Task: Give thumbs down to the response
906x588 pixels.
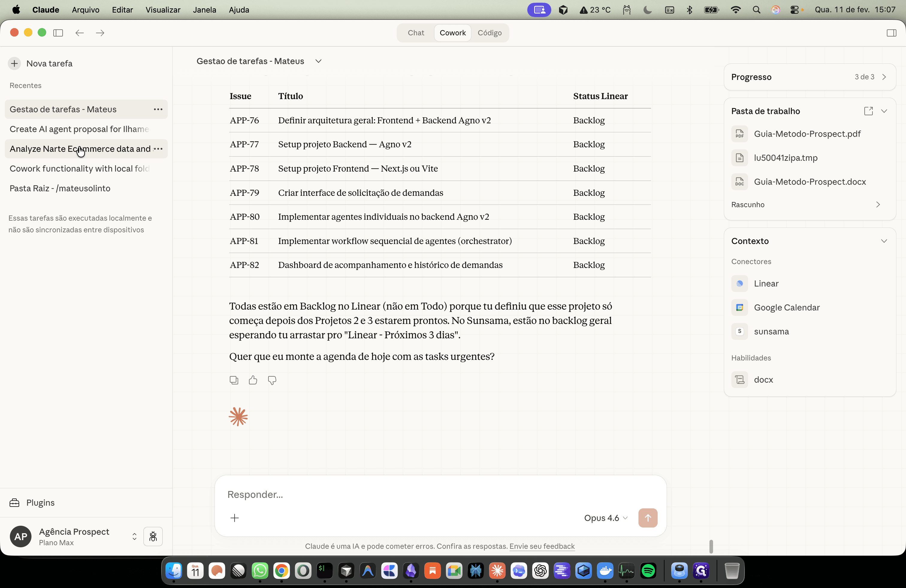Action: 272,380
